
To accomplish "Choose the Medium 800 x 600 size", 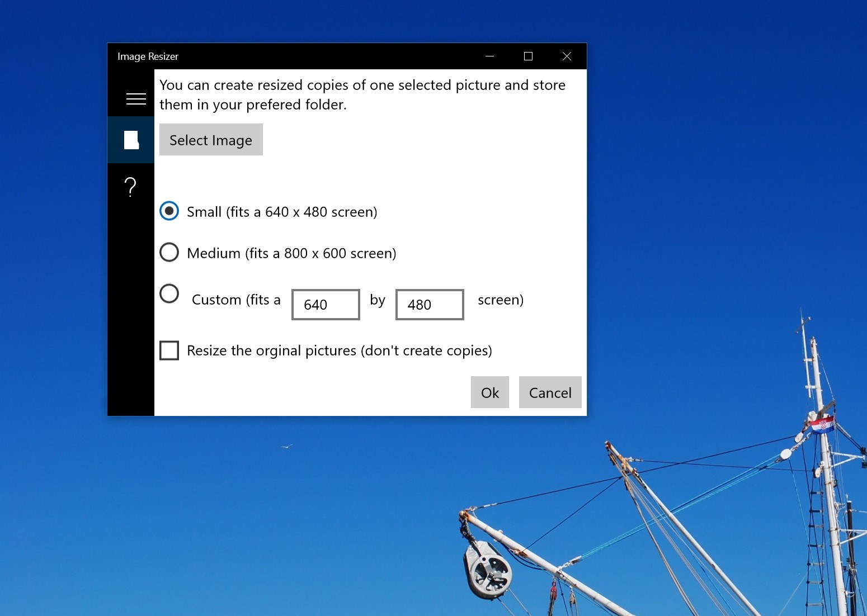I will pyautogui.click(x=169, y=253).
